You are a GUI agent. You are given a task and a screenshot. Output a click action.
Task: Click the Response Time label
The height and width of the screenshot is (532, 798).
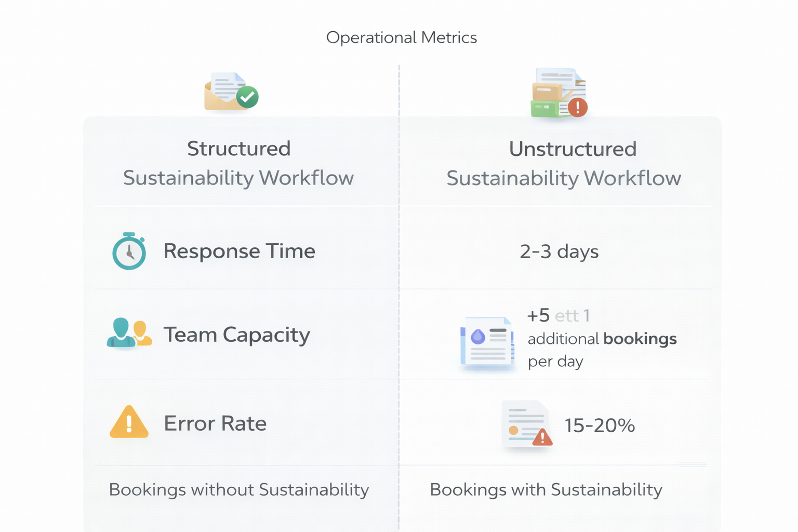[239, 251]
